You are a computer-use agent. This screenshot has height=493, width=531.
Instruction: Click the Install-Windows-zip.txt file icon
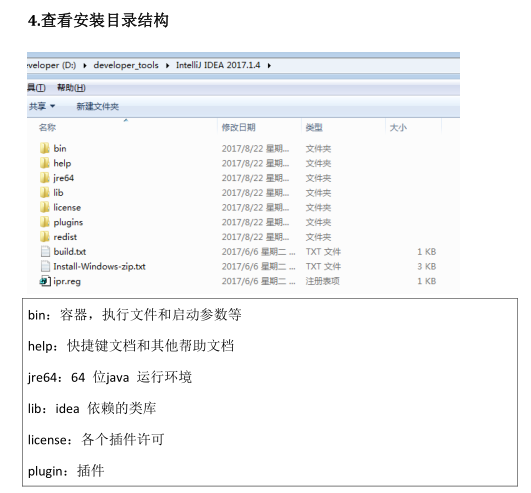tap(45, 266)
